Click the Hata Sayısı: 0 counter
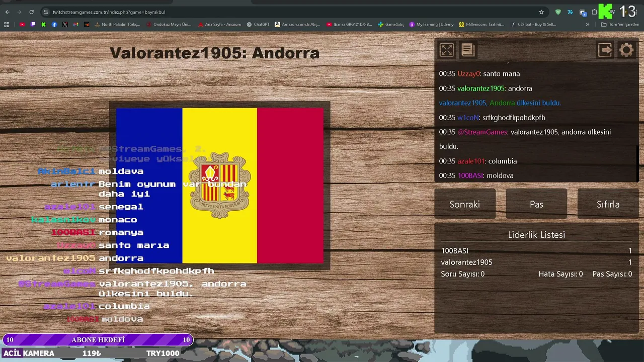 pos(560,274)
